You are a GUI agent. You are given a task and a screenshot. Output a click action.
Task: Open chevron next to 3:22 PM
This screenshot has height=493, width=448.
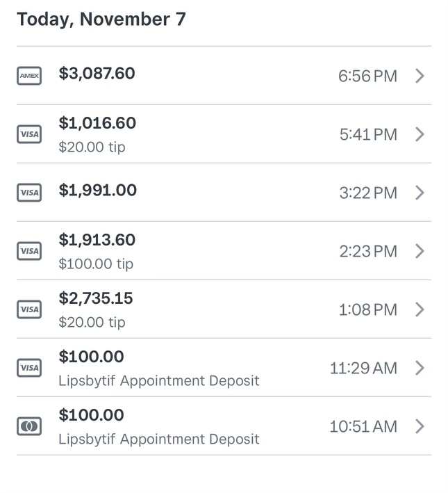point(420,193)
